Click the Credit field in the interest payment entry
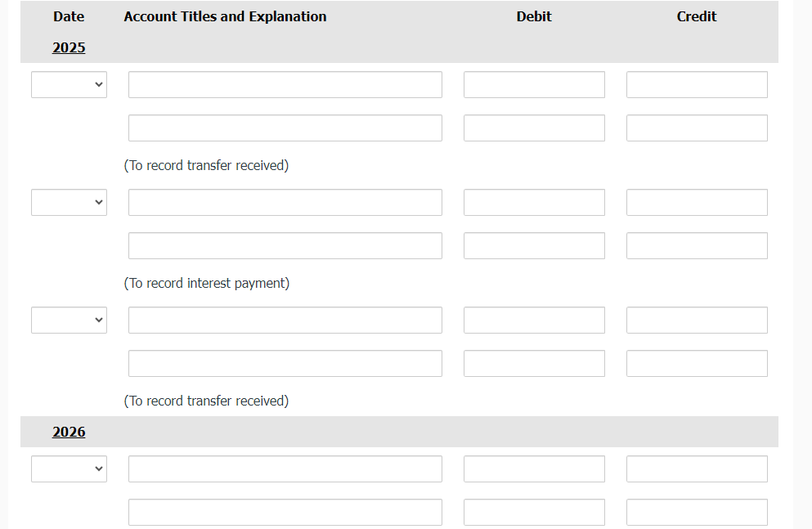The image size is (812, 529). coord(696,202)
